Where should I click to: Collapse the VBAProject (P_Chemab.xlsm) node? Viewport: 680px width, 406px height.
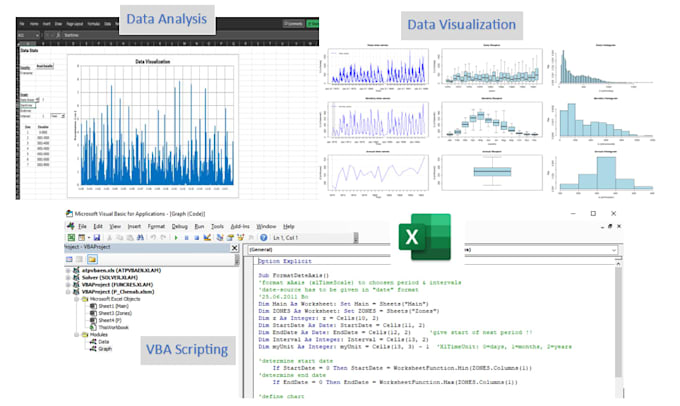[x=68, y=292]
